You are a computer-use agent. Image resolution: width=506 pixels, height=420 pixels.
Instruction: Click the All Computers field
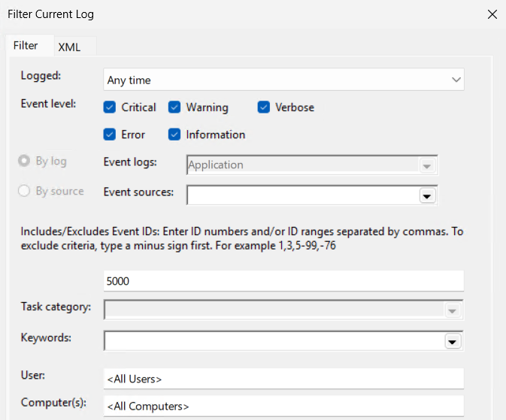(283, 406)
